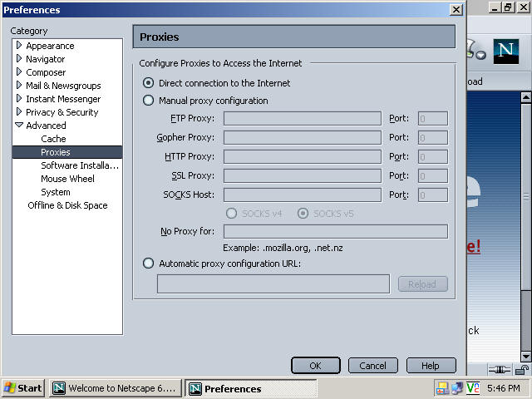Select the Mail & Newsgroups label
The image size is (532, 399).
tap(63, 86)
